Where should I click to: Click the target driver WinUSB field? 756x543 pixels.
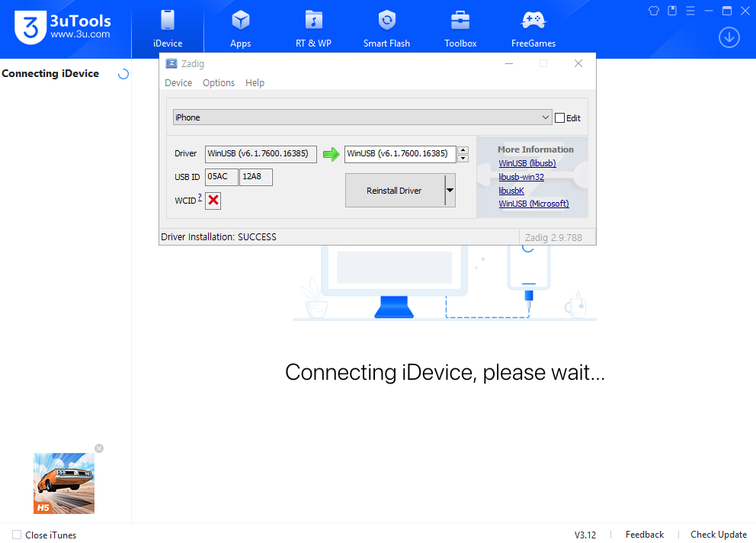click(x=400, y=153)
